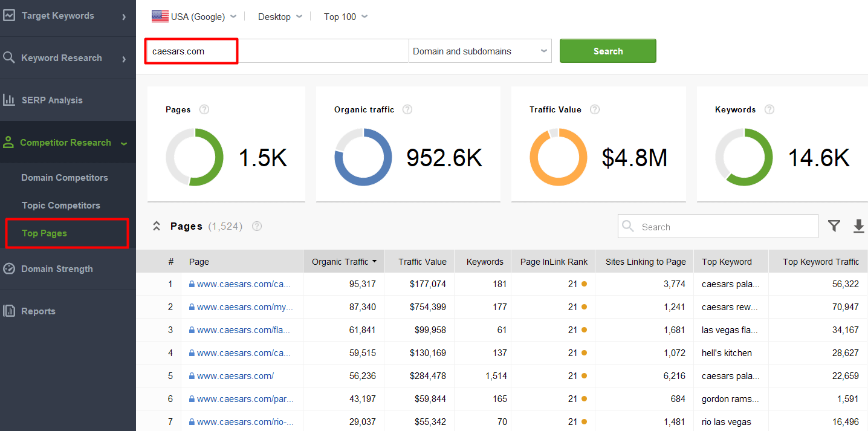The width and height of the screenshot is (868, 431).
Task: Open www.caesars.com/par... page link
Action: click(x=245, y=399)
